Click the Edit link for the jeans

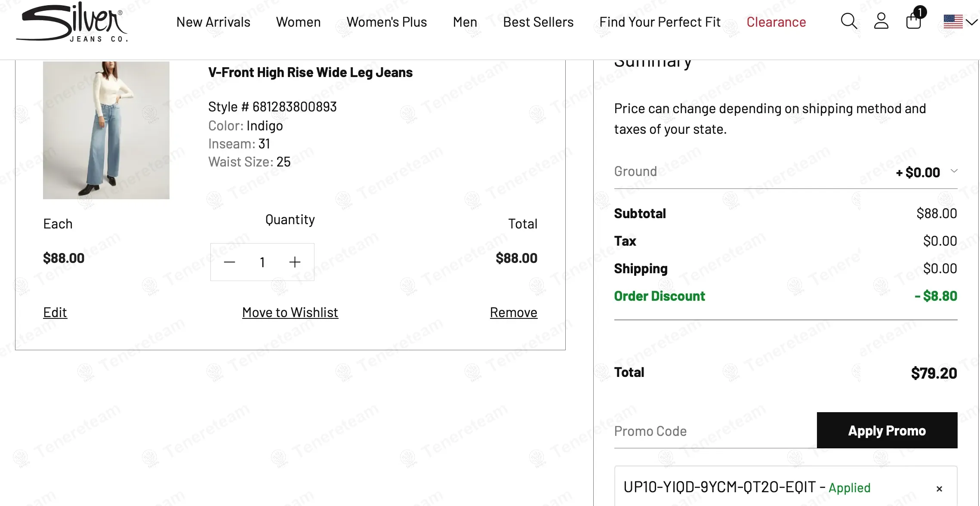click(55, 312)
